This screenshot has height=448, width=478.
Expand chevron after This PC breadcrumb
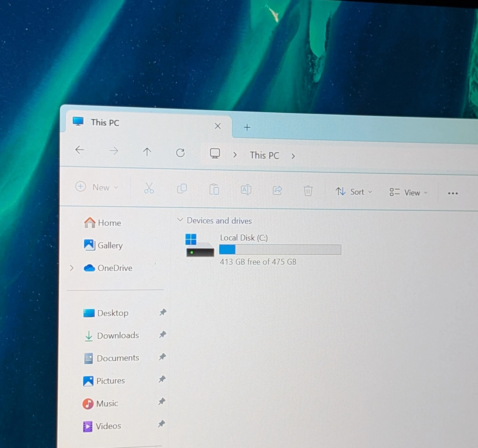click(293, 156)
